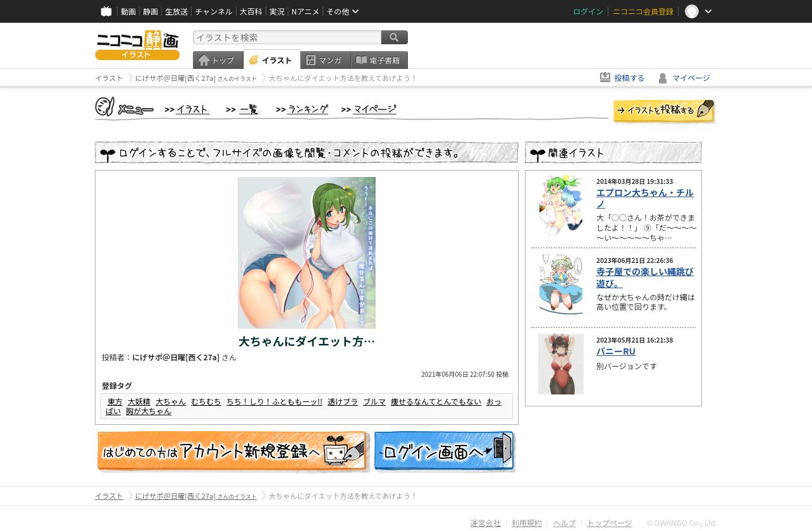Click top breadcrumb にげサポ author link
The width and height of the screenshot is (812, 531).
[x=196, y=78]
